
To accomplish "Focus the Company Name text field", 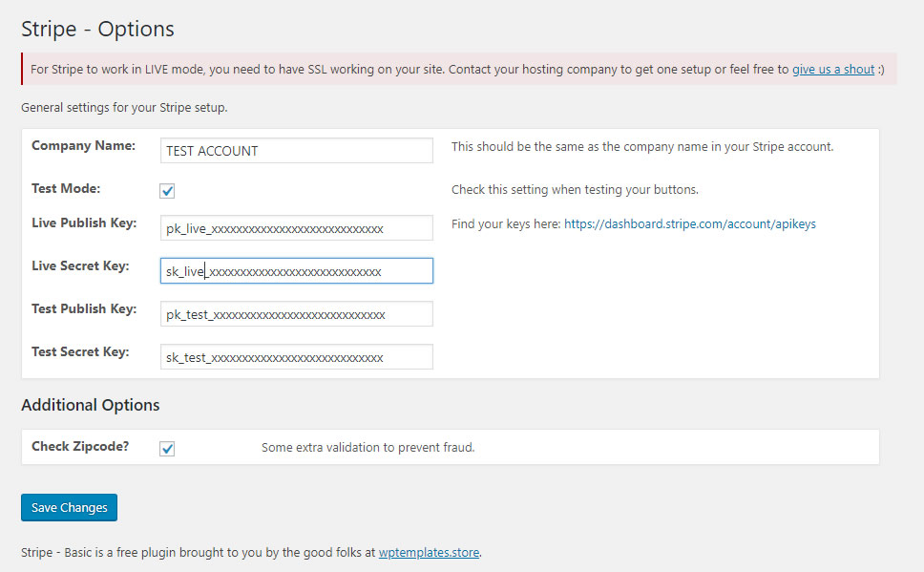I will click(296, 151).
